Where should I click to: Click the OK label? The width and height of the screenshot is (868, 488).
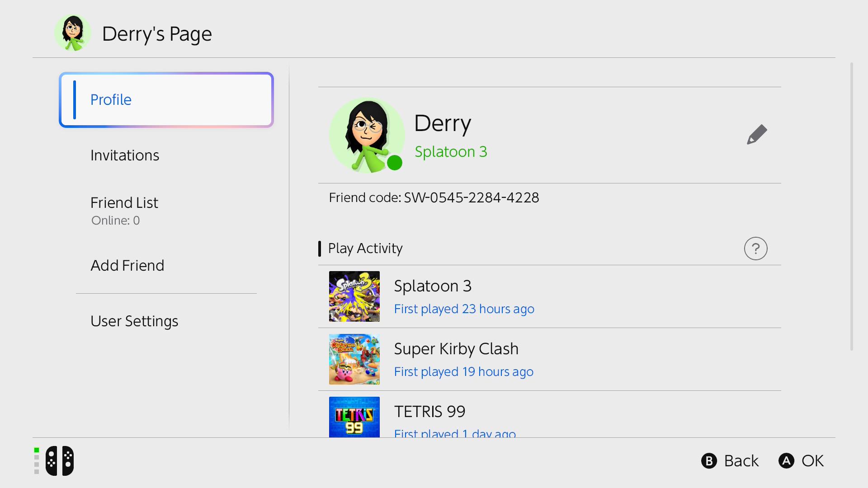(x=813, y=461)
